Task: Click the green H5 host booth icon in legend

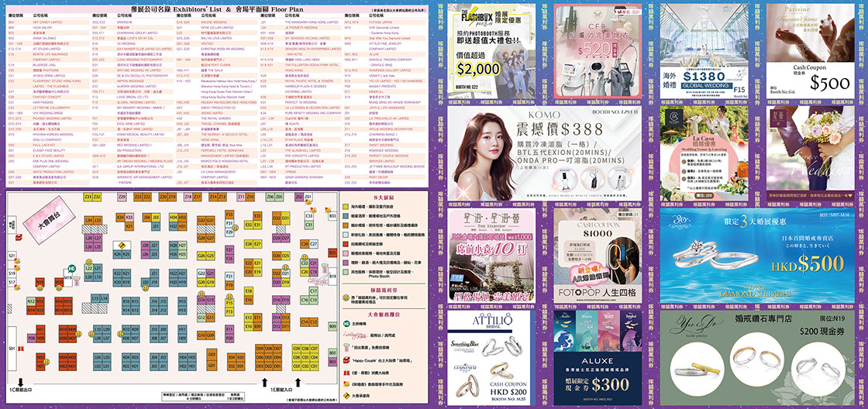Action: [346, 324]
